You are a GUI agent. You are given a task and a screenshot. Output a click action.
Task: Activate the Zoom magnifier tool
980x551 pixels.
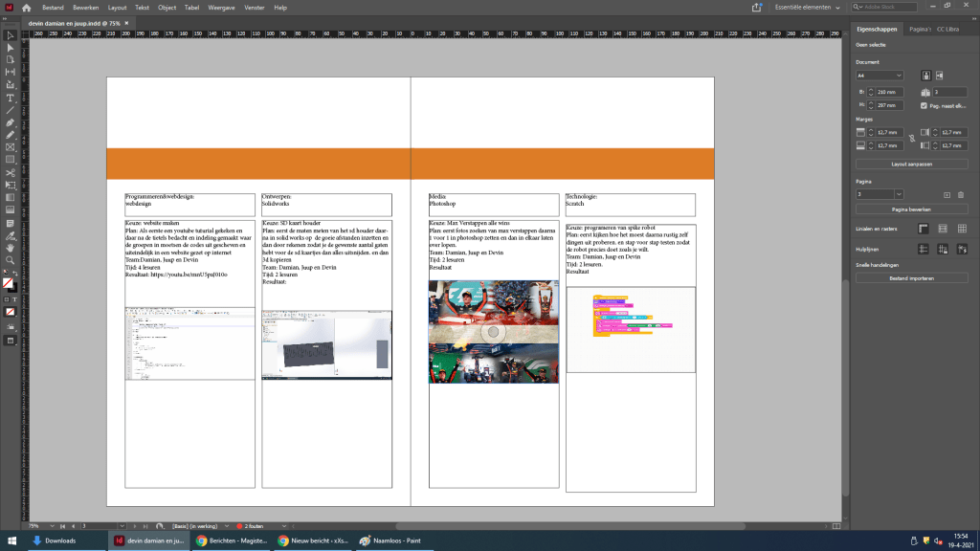(x=10, y=259)
